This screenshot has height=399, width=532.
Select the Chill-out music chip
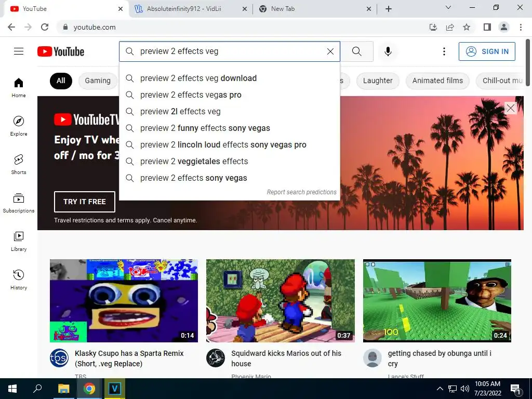(x=501, y=81)
